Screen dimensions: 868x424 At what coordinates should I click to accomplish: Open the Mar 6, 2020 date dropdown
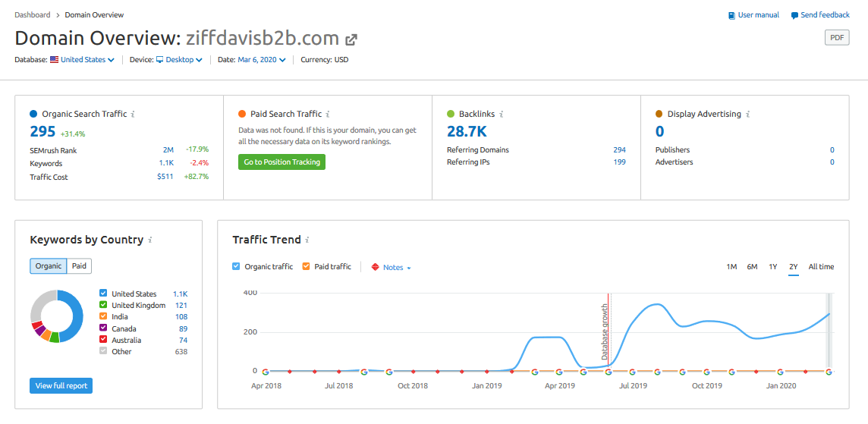pyautogui.click(x=261, y=60)
